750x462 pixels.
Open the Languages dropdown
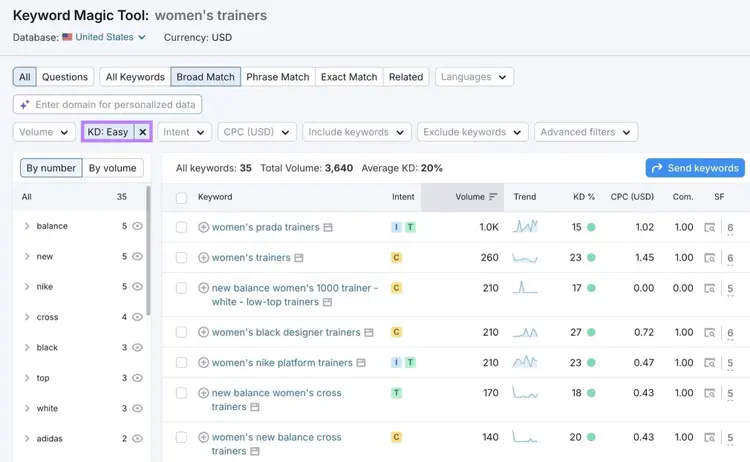[x=474, y=77]
